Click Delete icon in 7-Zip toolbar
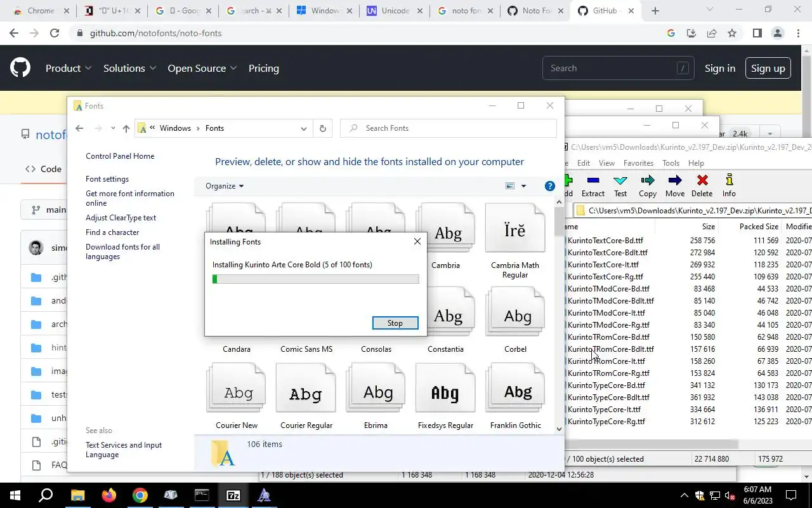Screen dimensions: 812x508 point(702,181)
